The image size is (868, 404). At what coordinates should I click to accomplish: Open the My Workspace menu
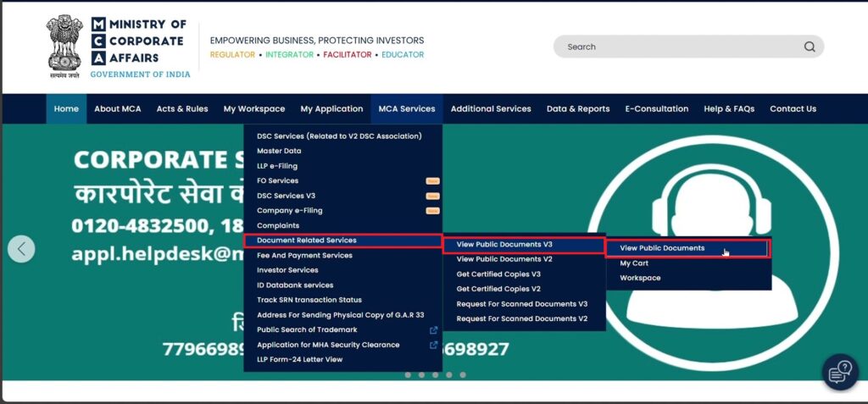(x=254, y=109)
